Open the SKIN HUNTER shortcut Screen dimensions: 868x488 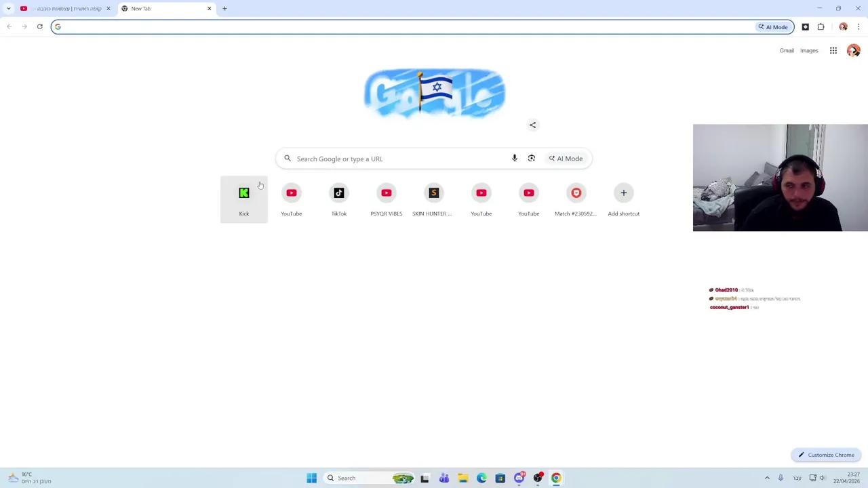(x=434, y=199)
